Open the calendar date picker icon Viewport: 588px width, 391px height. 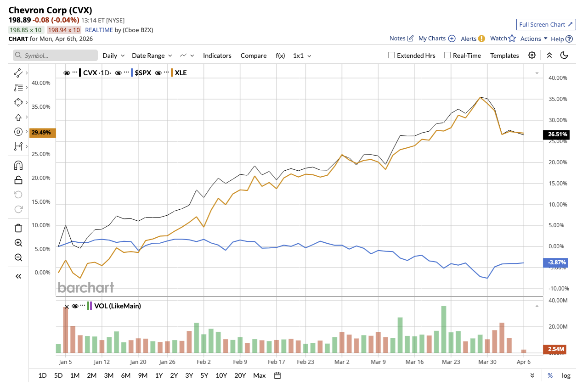tap(277, 375)
